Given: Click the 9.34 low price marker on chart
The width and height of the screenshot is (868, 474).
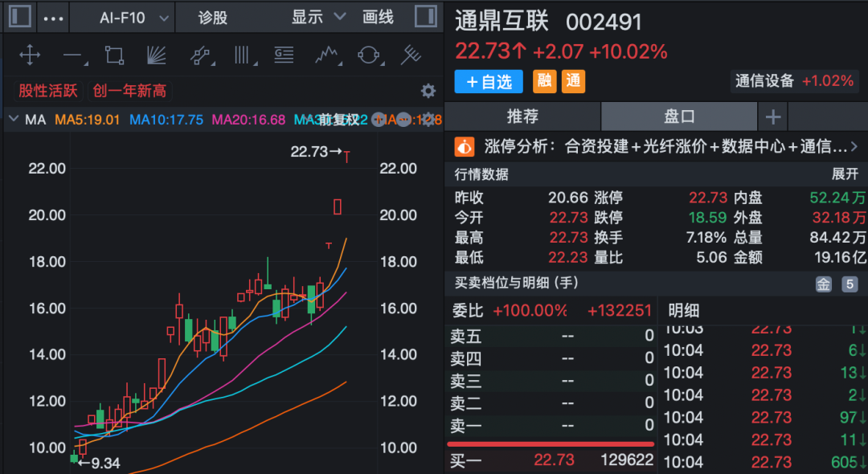Looking at the screenshot, I should point(99,463).
